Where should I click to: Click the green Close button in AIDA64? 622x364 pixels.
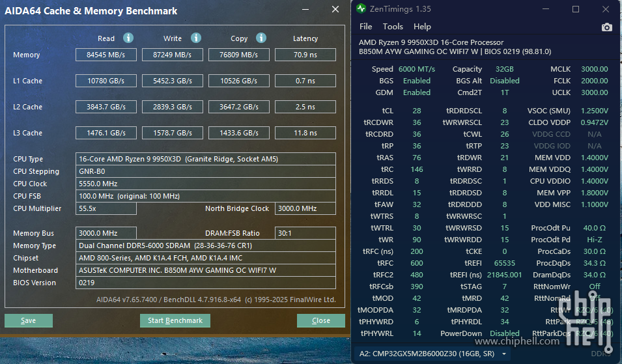tap(320, 320)
